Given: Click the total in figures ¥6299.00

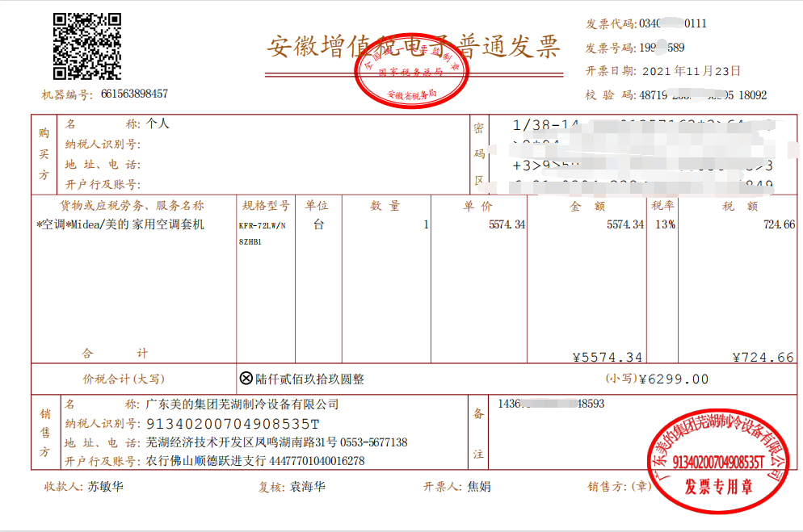Looking at the screenshot, I should point(674,379).
